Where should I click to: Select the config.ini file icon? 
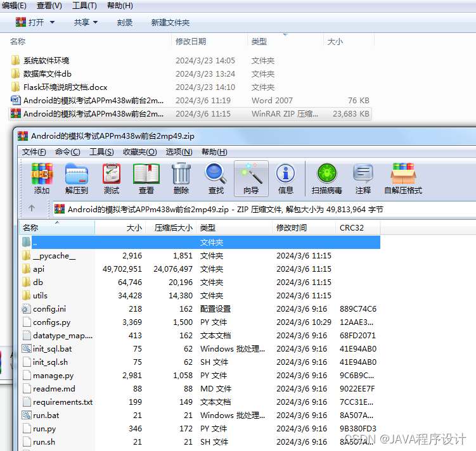[x=27, y=308]
